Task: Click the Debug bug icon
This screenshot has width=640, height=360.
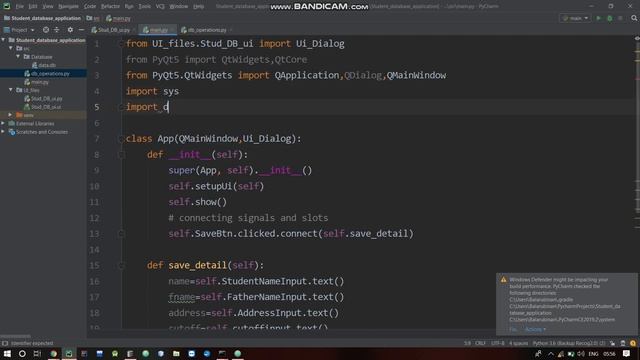Action: pyautogui.click(x=610, y=18)
